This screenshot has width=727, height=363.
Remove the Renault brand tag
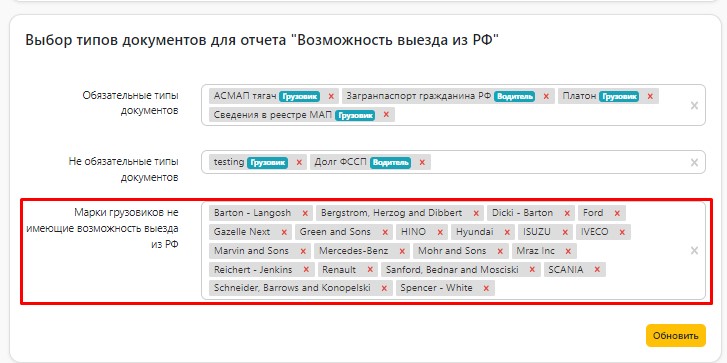[x=370, y=269]
